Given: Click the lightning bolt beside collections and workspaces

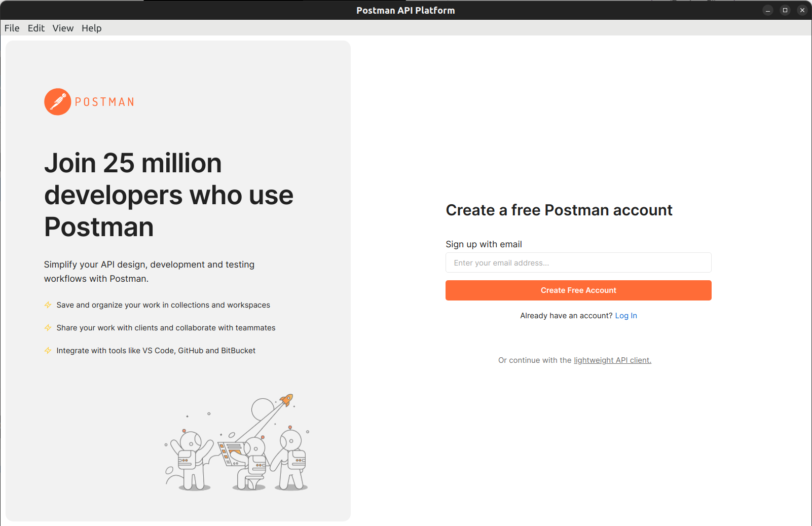Looking at the screenshot, I should [48, 305].
